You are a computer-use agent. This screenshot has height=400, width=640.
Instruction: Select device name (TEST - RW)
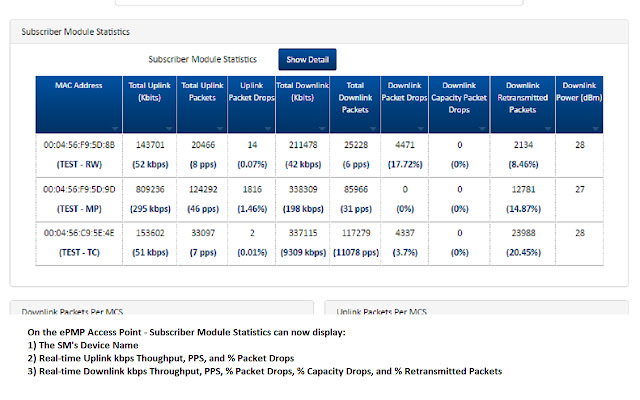coord(79,164)
